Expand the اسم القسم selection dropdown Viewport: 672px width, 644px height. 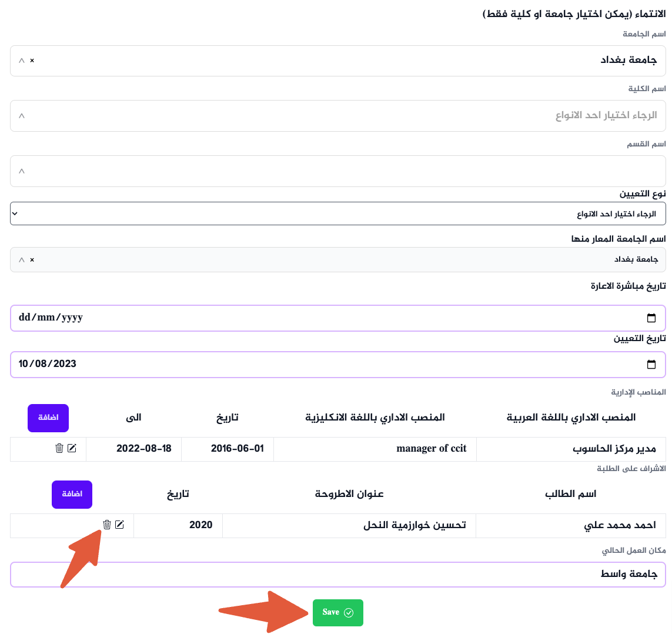(x=21, y=171)
